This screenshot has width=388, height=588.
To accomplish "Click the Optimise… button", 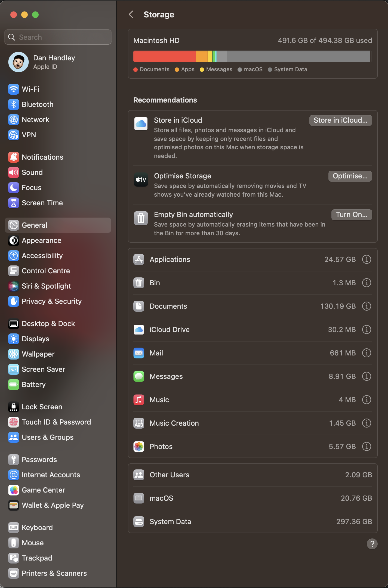I will pyautogui.click(x=350, y=176).
